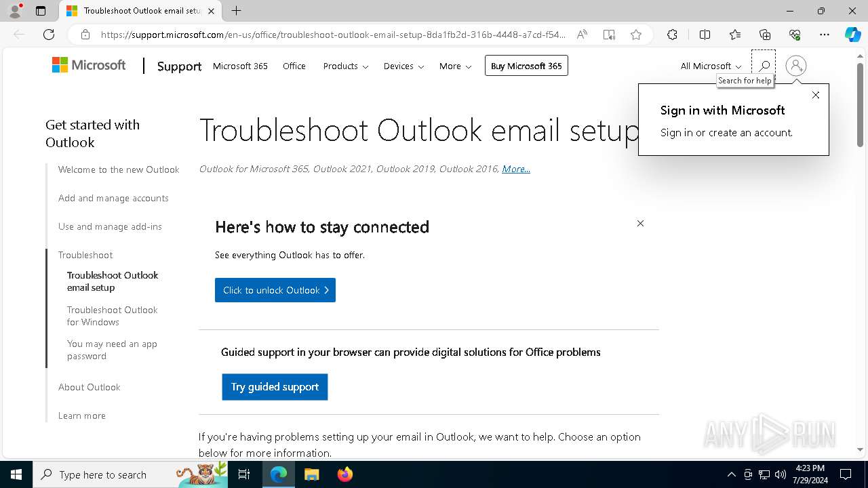This screenshot has height=488, width=868.
Task: Close the Troubleshoot Outlook browser tab
Action: click(x=211, y=11)
